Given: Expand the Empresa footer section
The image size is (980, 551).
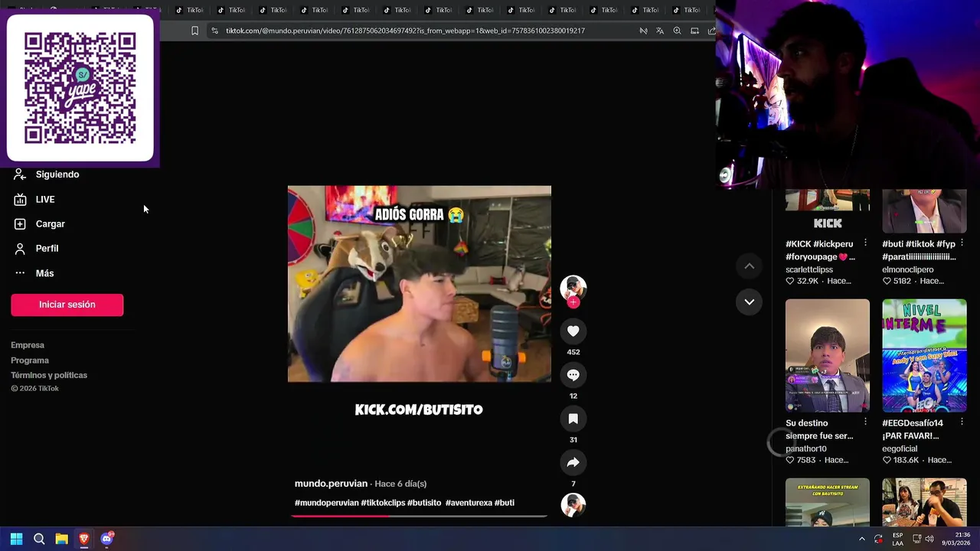Looking at the screenshot, I should [x=28, y=345].
